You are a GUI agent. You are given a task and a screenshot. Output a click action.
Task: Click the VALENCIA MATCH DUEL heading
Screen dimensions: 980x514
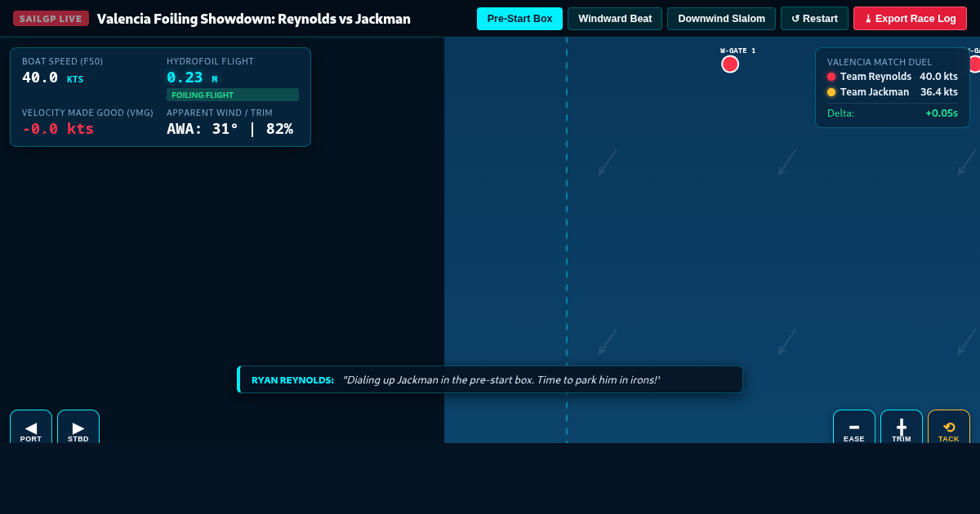point(880,62)
